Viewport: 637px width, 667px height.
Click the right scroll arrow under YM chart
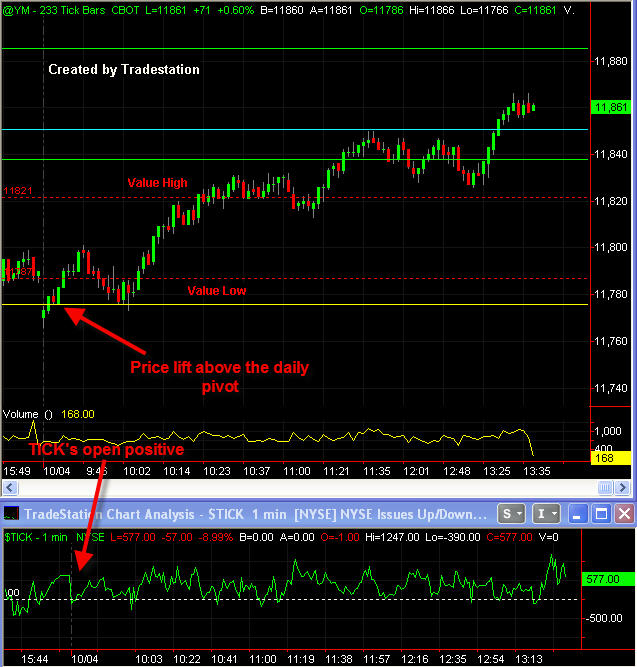point(623,487)
